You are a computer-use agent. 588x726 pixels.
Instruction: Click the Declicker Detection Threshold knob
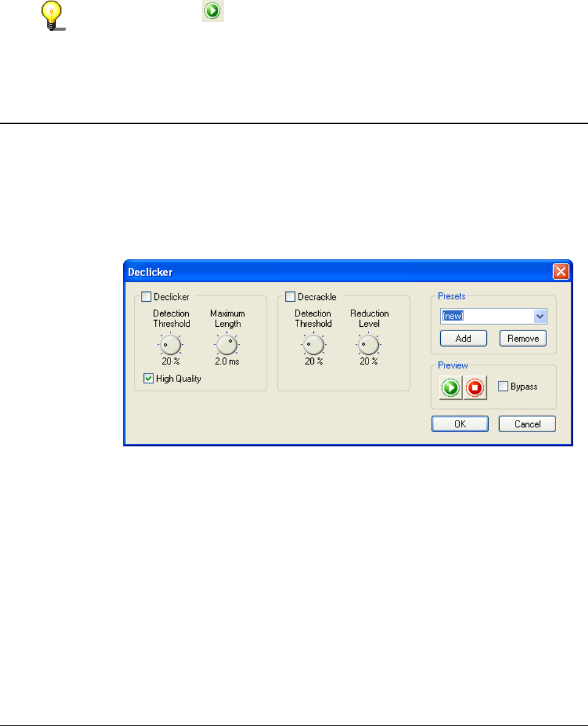click(x=170, y=345)
